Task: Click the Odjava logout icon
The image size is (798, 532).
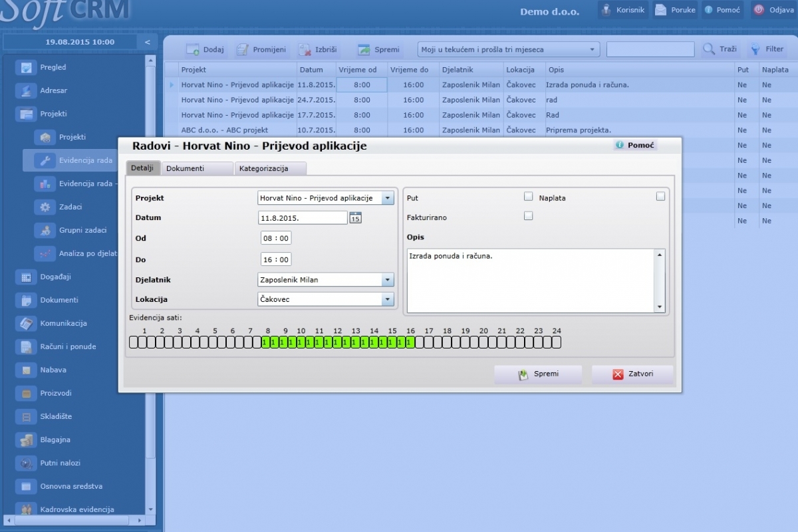Action: 759,9
